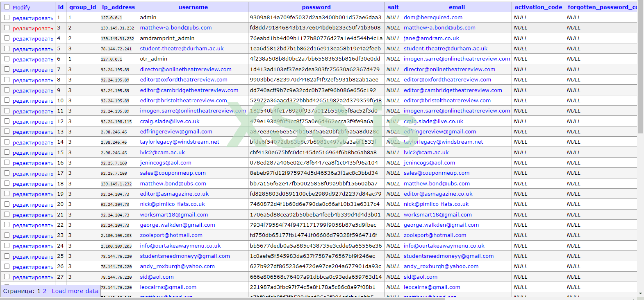Check the checkbox for row id 1
Screen dimensions: 644x300
coord(7,17)
